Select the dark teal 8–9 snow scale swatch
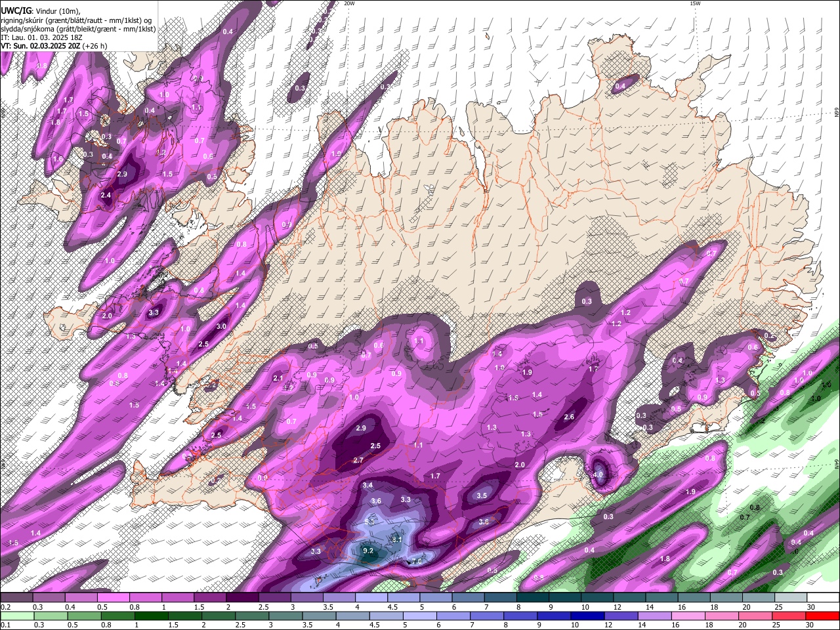This screenshot has height=630, width=840. coord(532,598)
